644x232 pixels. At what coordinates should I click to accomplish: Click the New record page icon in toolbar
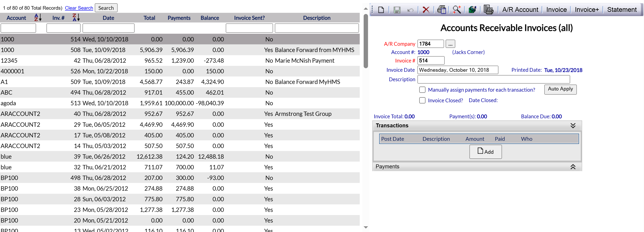[x=381, y=10]
